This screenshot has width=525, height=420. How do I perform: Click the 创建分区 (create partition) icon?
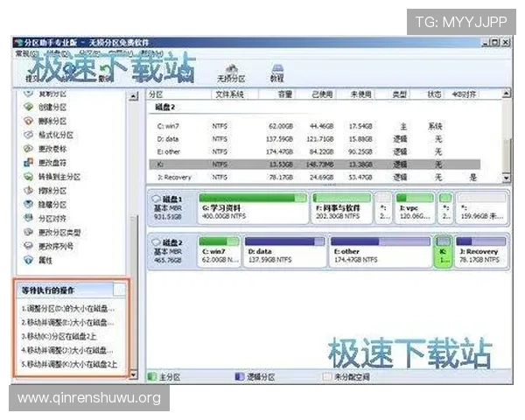[29, 107]
